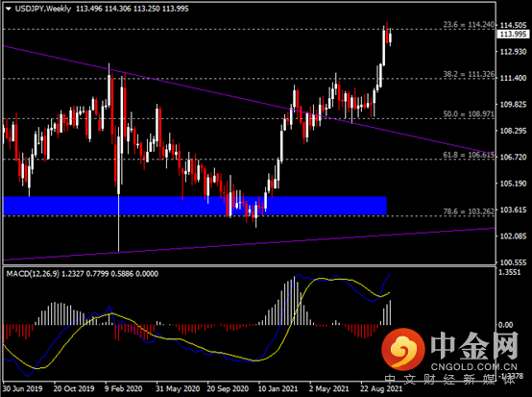Click the 20 Sep 2020 date label

pos(228,388)
